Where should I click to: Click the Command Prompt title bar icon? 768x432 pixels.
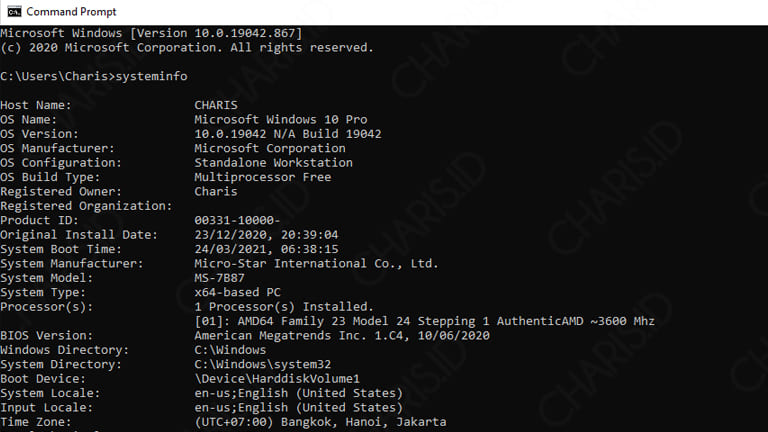tap(14, 11)
